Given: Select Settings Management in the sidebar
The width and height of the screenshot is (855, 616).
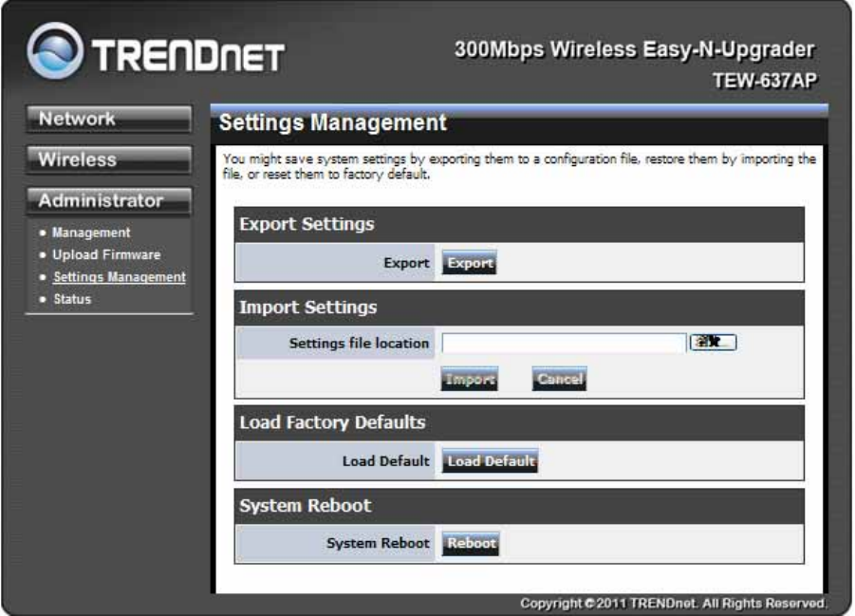Looking at the screenshot, I should tap(120, 277).
